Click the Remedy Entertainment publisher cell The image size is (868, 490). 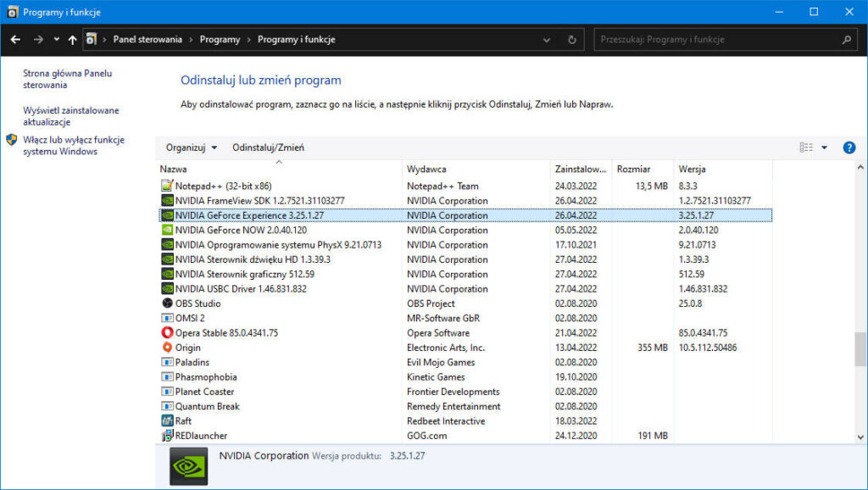click(453, 406)
